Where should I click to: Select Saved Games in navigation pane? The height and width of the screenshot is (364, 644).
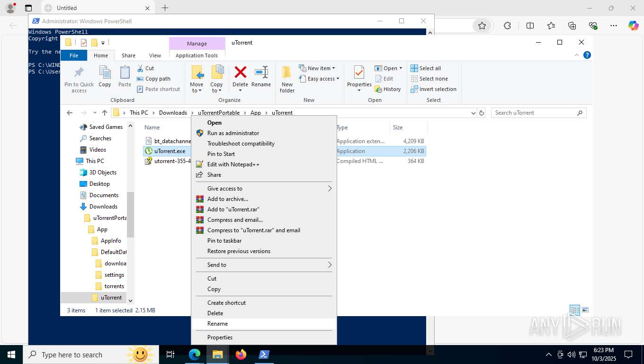coord(101,127)
